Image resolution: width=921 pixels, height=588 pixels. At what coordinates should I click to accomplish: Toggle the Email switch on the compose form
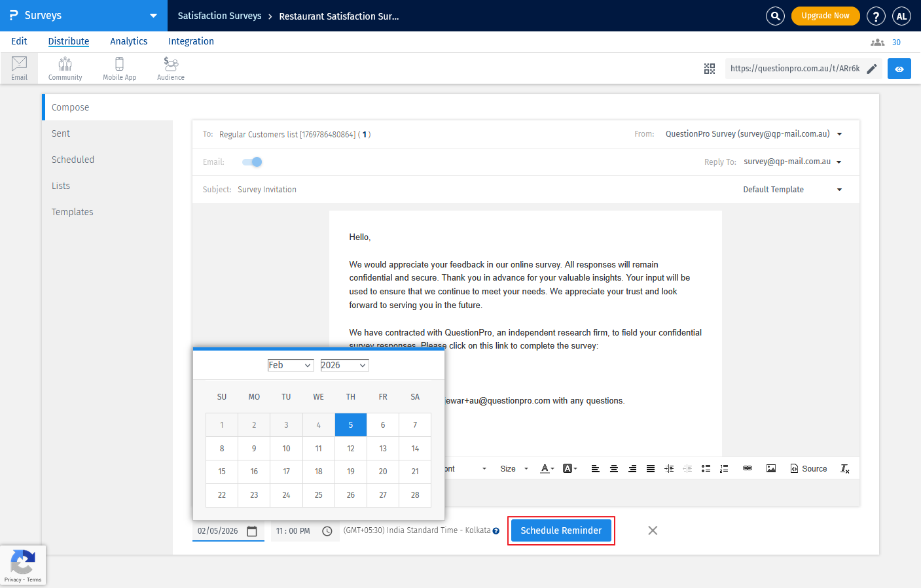[251, 162]
